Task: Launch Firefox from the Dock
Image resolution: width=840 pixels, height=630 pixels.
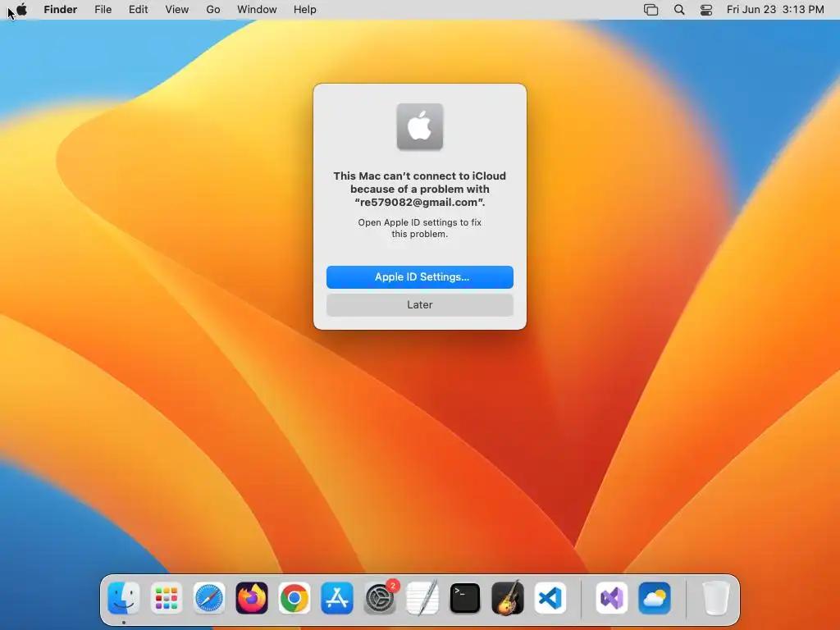Action: (x=252, y=598)
